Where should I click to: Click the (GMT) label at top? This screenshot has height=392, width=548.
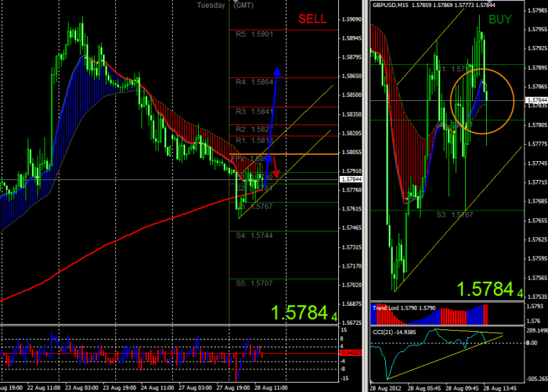pyautogui.click(x=243, y=5)
